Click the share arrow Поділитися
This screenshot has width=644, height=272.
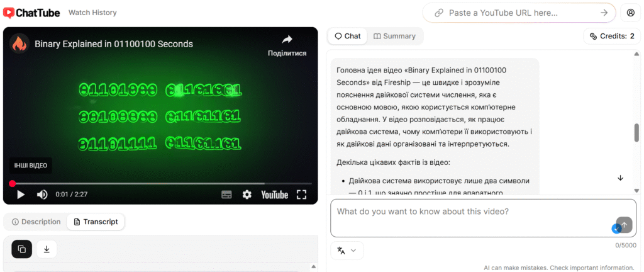tap(287, 45)
